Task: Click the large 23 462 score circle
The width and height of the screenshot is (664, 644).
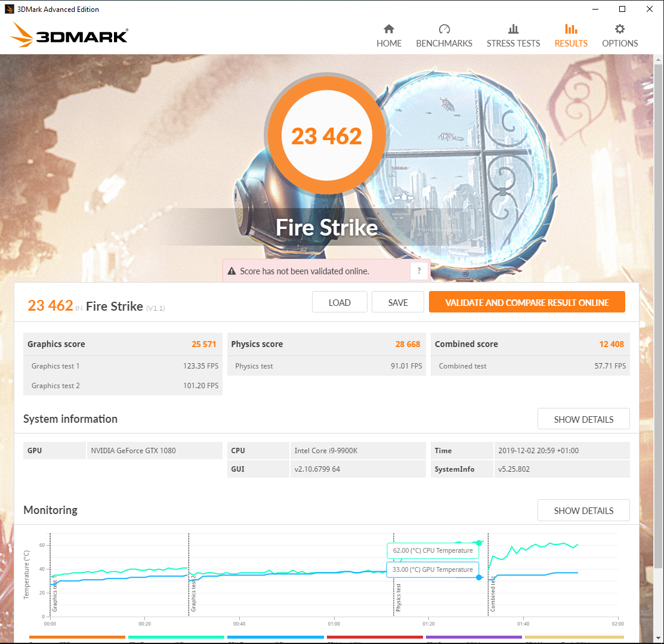Action: (326, 135)
